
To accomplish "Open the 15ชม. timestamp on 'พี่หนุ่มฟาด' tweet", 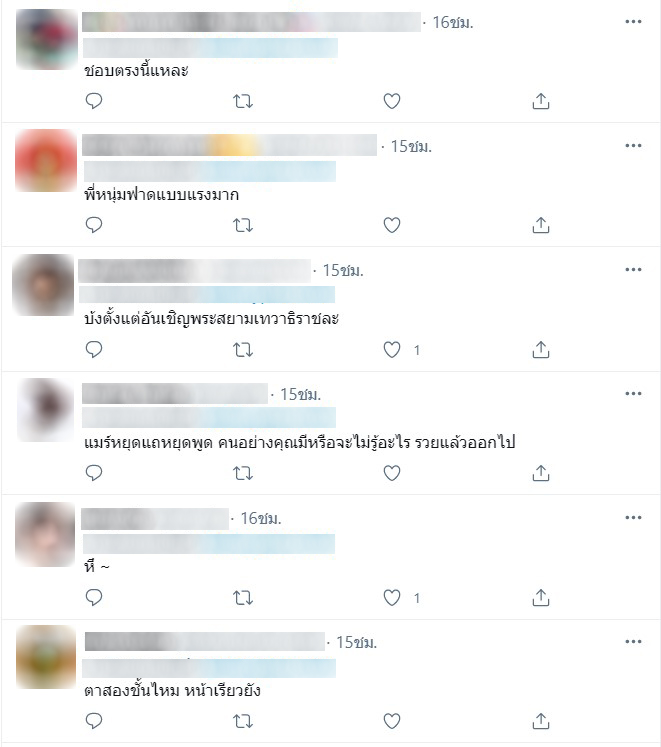I will (x=411, y=146).
